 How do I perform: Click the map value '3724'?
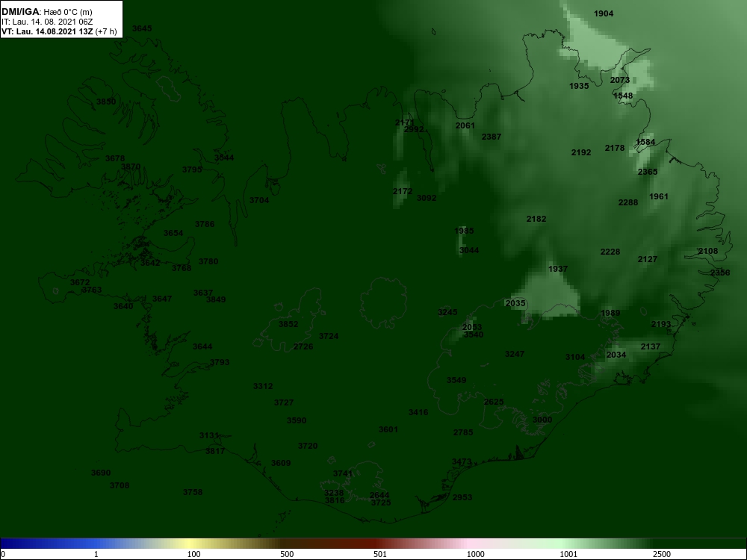tap(329, 336)
